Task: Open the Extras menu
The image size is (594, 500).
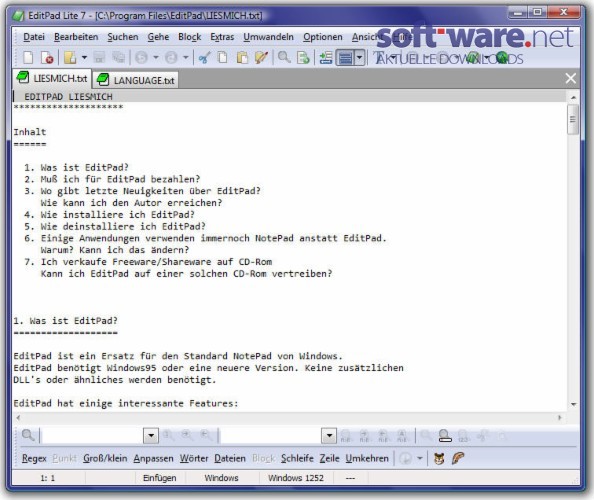Action: point(222,37)
